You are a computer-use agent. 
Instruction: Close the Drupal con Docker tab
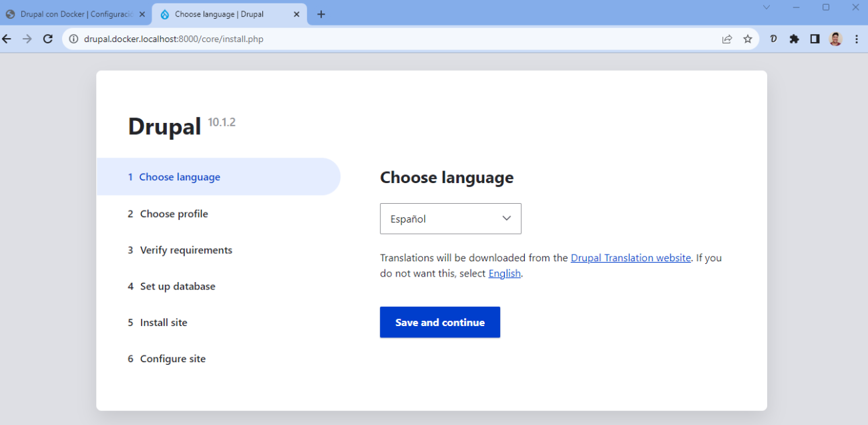coord(142,14)
